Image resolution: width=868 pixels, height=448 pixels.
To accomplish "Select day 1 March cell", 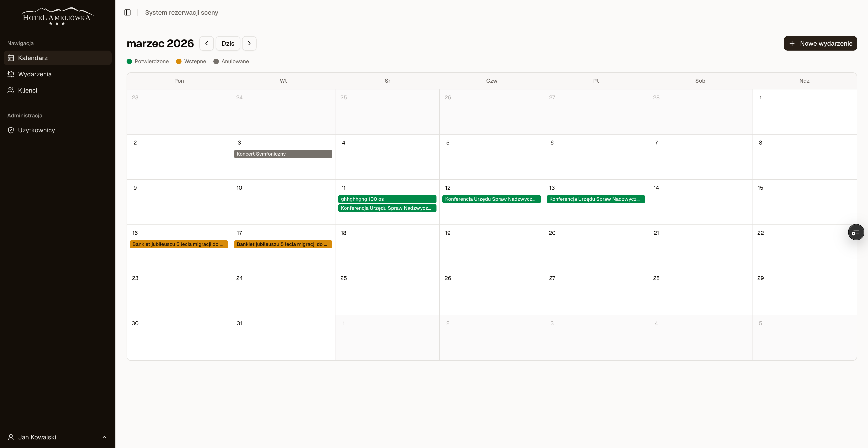I will (x=804, y=112).
